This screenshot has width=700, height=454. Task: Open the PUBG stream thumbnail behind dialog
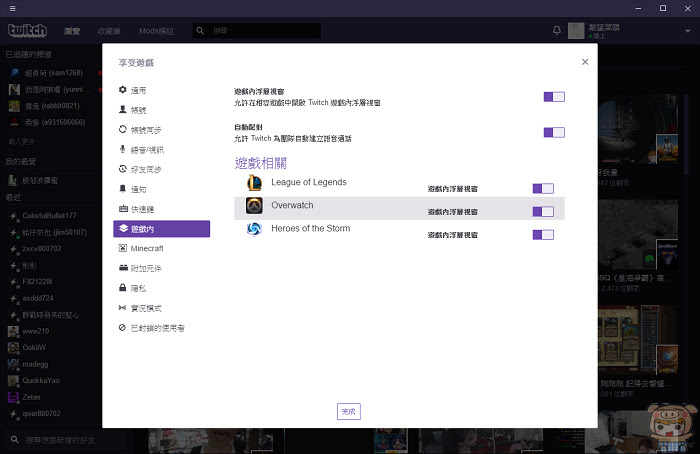[x=638, y=129]
